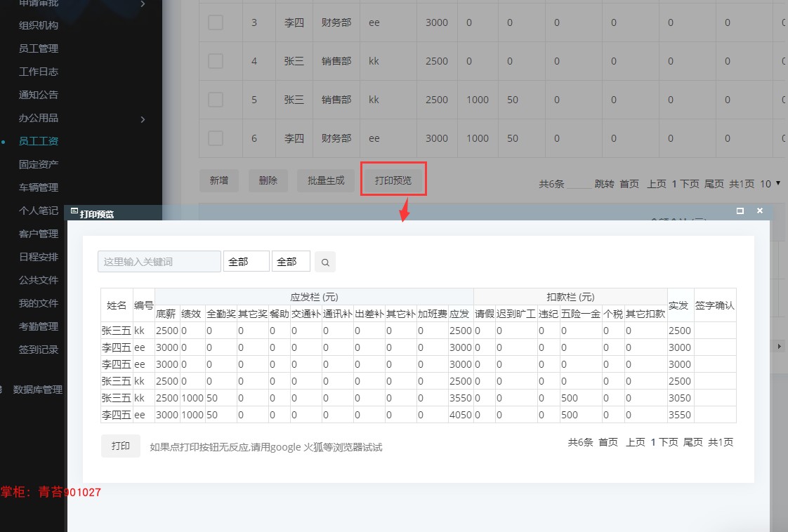Click the 打印 button in preview dialog
788x532 pixels.
click(121, 446)
